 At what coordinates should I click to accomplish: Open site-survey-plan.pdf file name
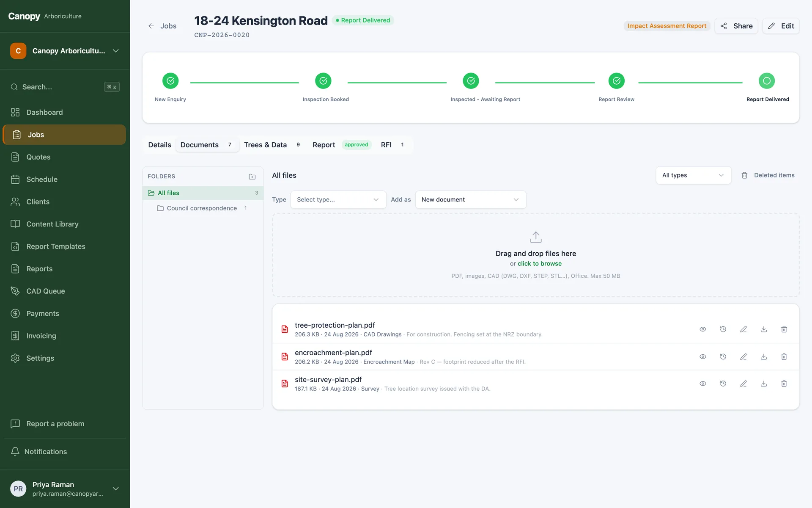(328, 380)
